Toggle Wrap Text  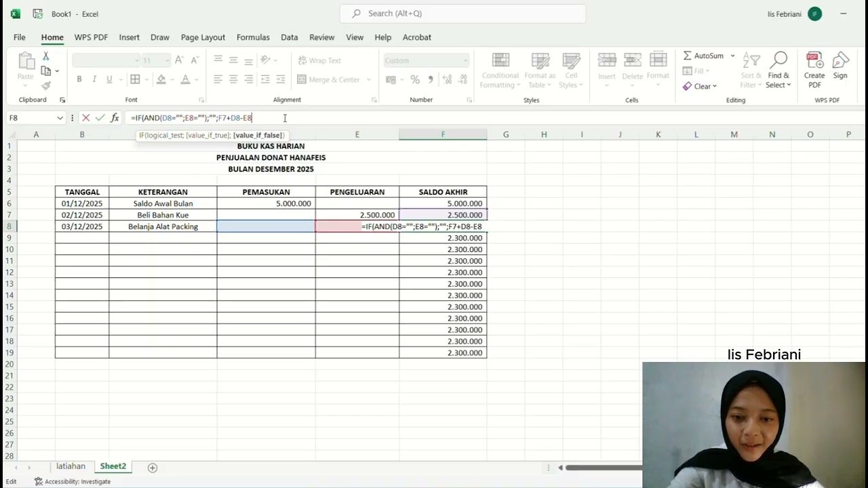coord(319,60)
